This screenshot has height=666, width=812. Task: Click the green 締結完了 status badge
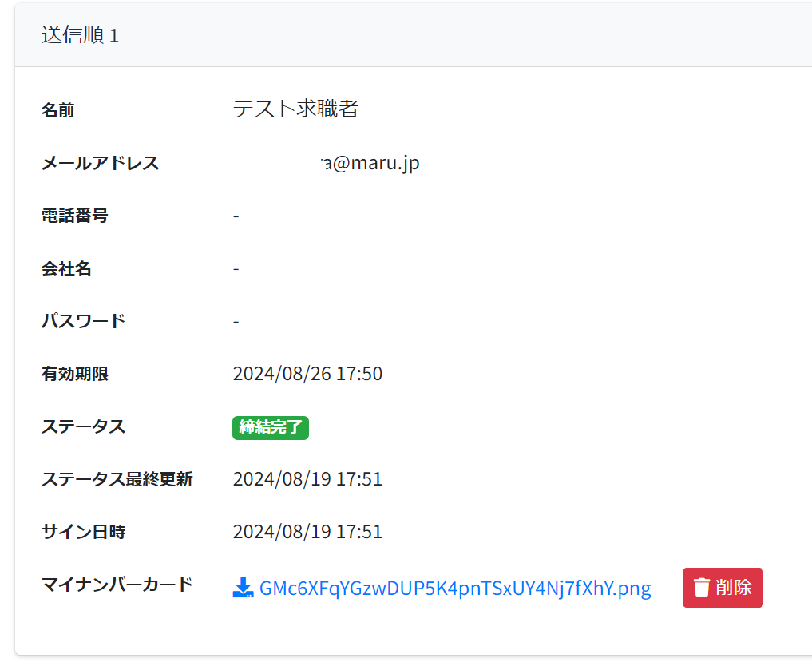pyautogui.click(x=271, y=427)
